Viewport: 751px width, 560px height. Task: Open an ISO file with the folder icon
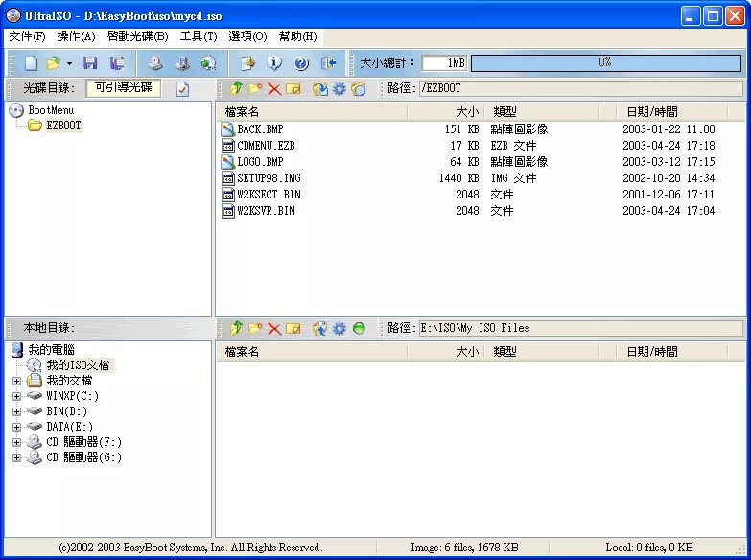point(53,62)
